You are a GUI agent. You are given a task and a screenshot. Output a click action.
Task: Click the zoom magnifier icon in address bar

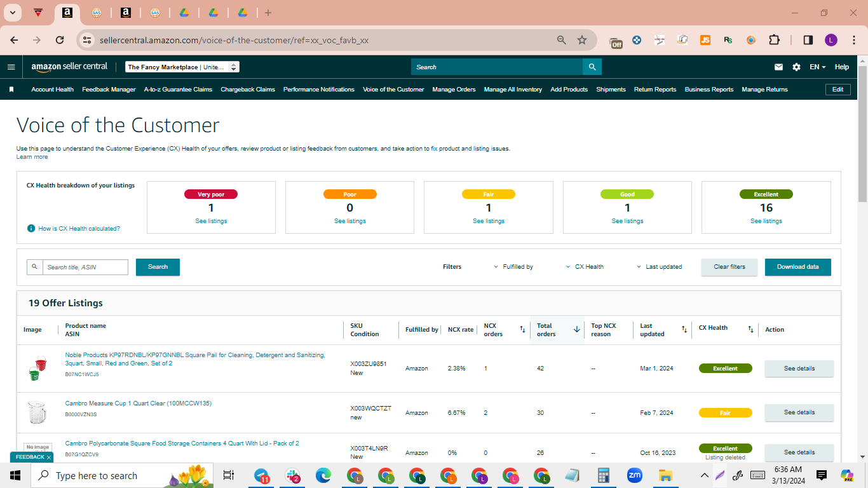click(x=562, y=40)
